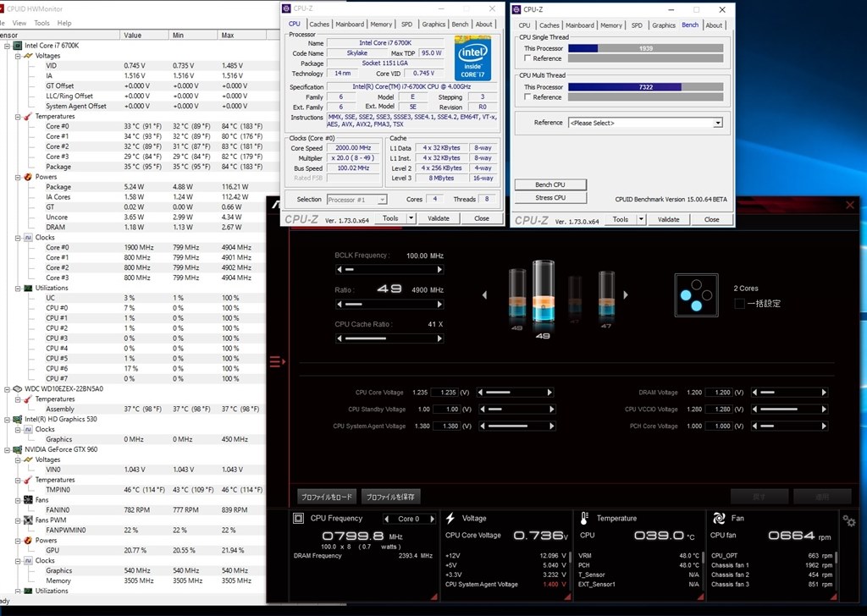
Task: Click the CPU Cache Ratio slider track
Action: (389, 338)
